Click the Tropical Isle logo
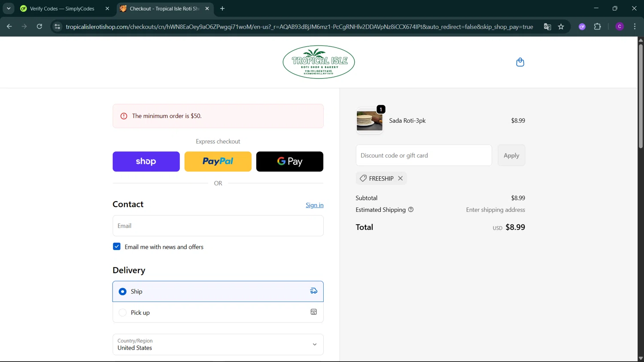Viewport: 644px width, 362px height. tap(319, 62)
